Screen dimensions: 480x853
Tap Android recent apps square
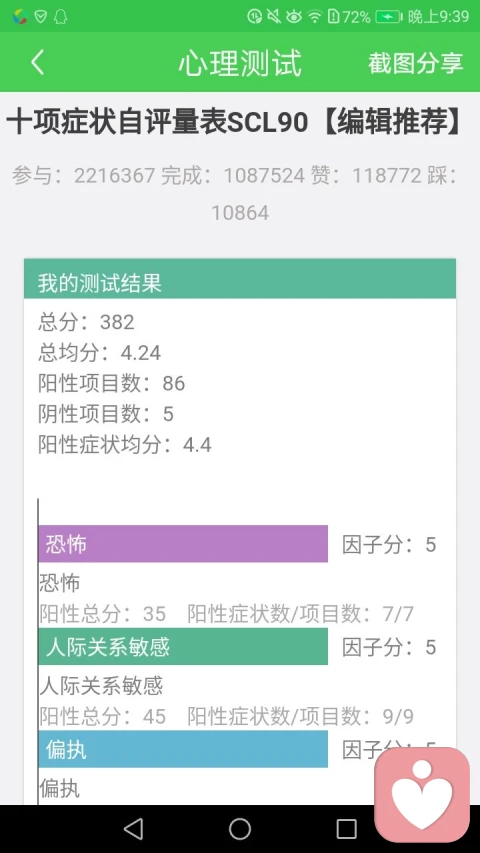[x=346, y=829]
